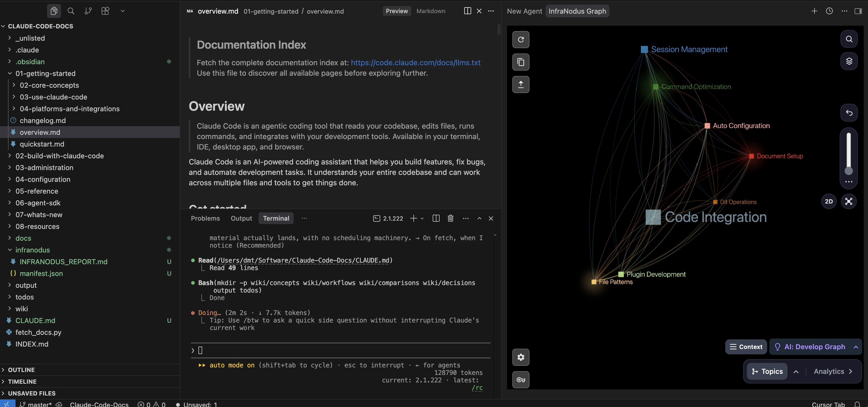The width and height of the screenshot is (868, 407).
Task: Select the Terminal tab
Action: point(276,218)
